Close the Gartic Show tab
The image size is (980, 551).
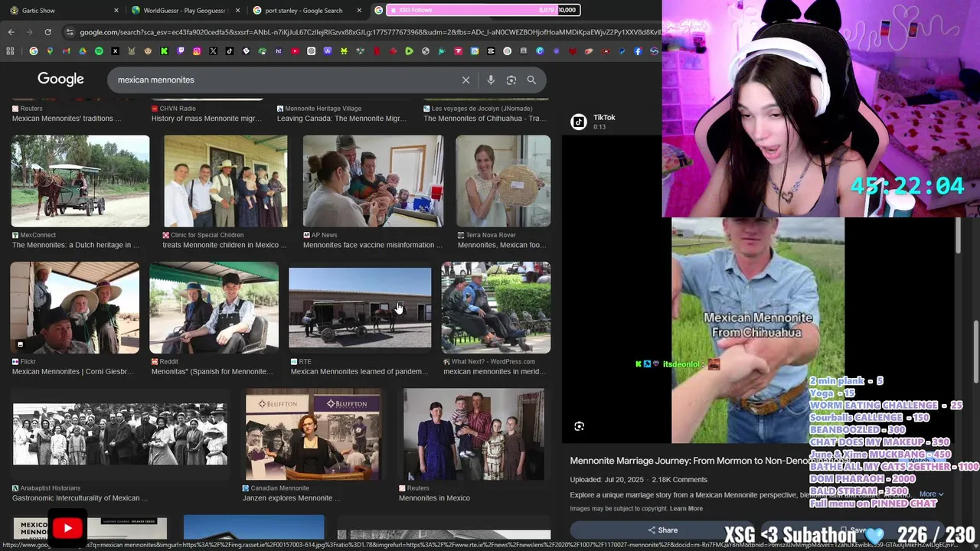(116, 11)
